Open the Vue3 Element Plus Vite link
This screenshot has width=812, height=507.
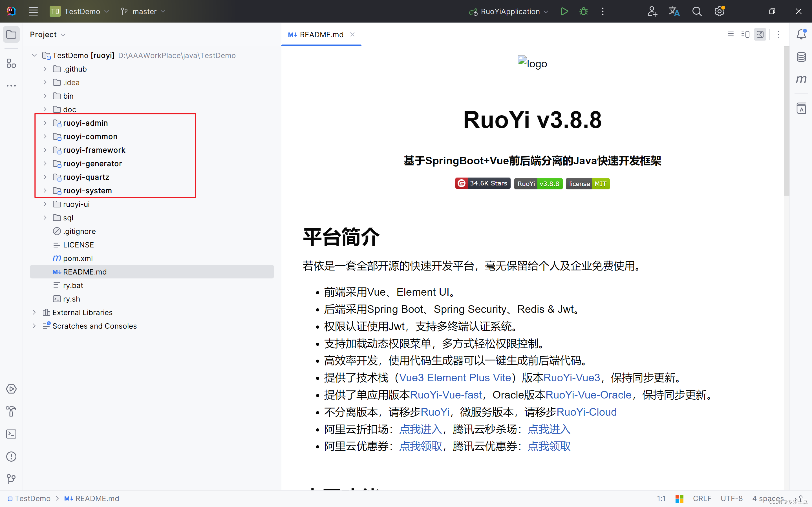click(454, 378)
